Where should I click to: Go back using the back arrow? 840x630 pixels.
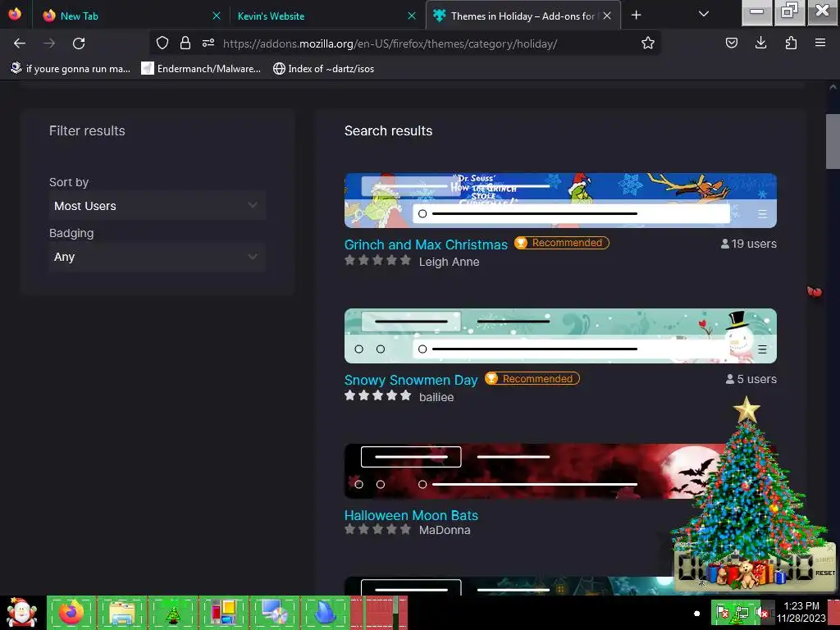click(20, 43)
